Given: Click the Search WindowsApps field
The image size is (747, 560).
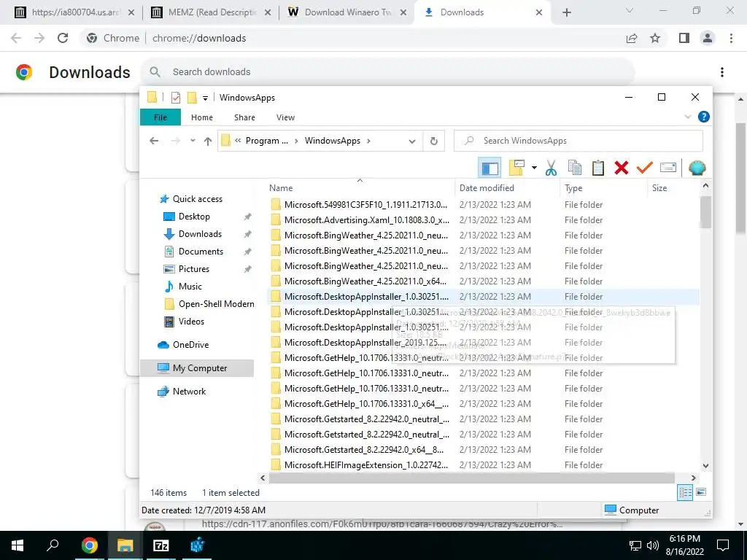Looking at the screenshot, I should [x=578, y=141].
